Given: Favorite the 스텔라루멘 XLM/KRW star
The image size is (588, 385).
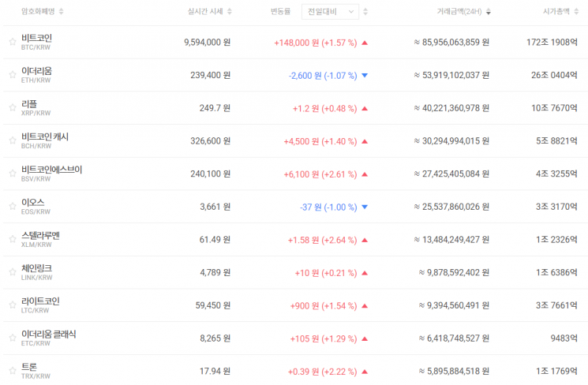Looking at the screenshot, I should pos(13,239).
